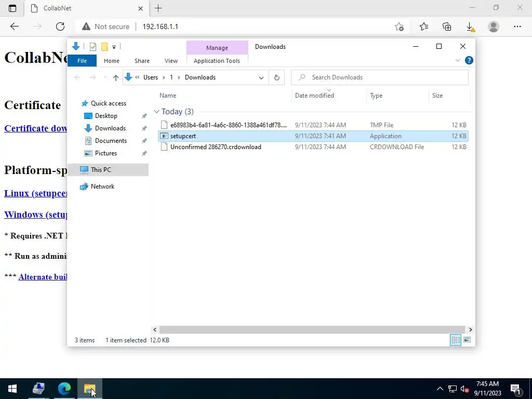Open Microsoft Edge taskbar icon

pyautogui.click(x=64, y=389)
